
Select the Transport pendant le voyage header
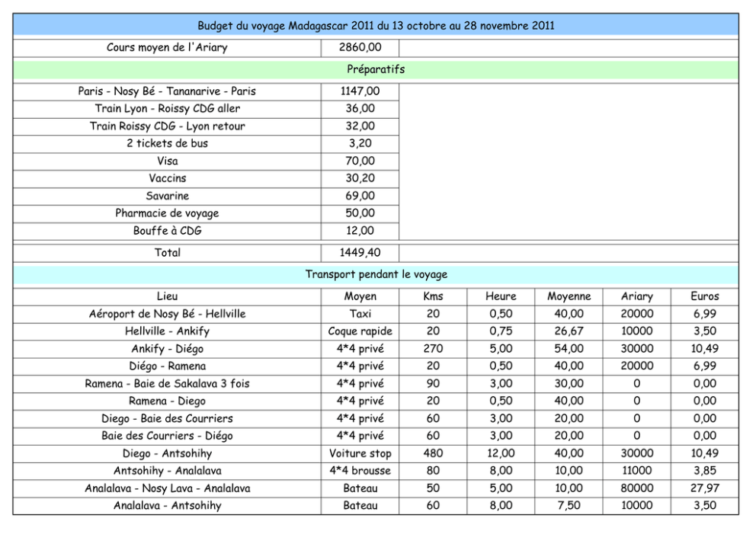376,275
